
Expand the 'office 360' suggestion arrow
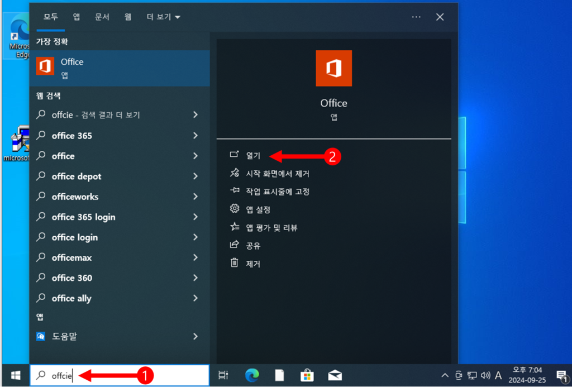coord(196,278)
